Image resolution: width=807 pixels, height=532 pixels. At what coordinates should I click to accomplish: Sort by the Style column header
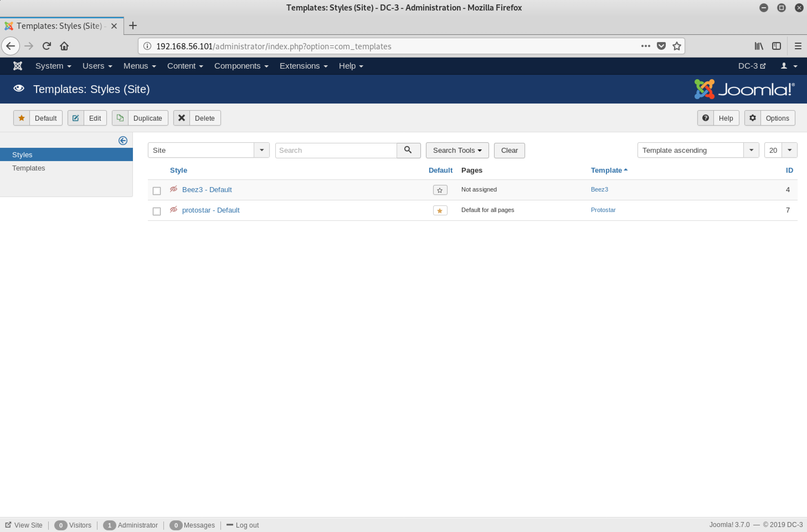[x=179, y=170]
